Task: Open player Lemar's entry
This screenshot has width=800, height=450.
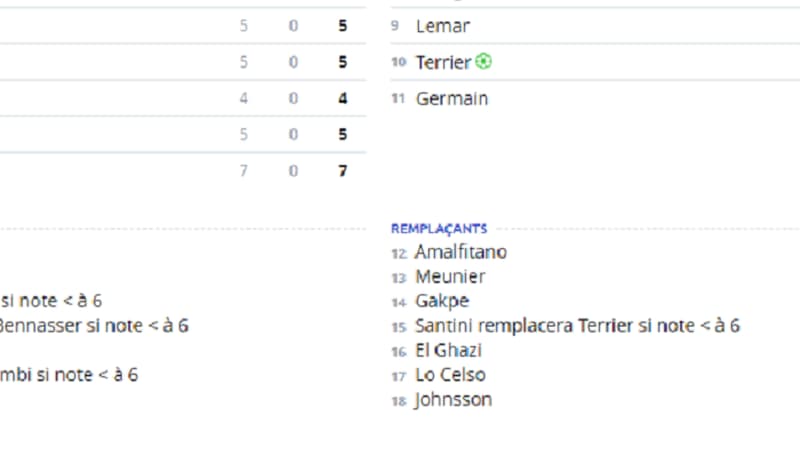Action: pos(442,26)
